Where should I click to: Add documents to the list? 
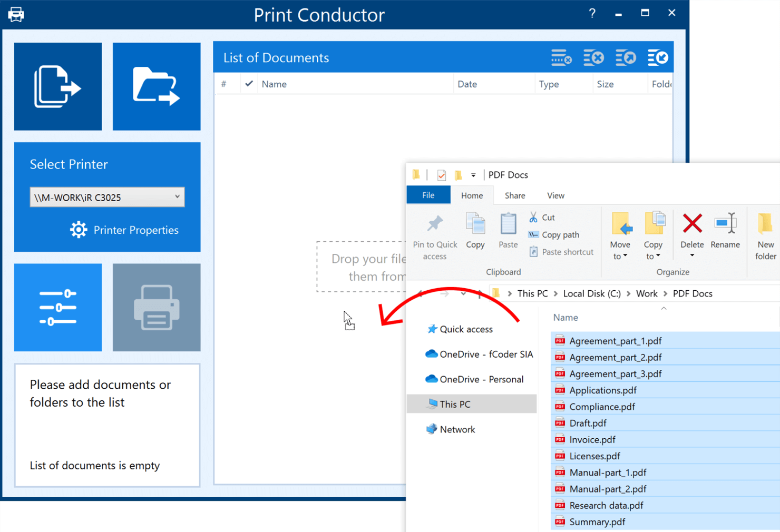pos(58,86)
